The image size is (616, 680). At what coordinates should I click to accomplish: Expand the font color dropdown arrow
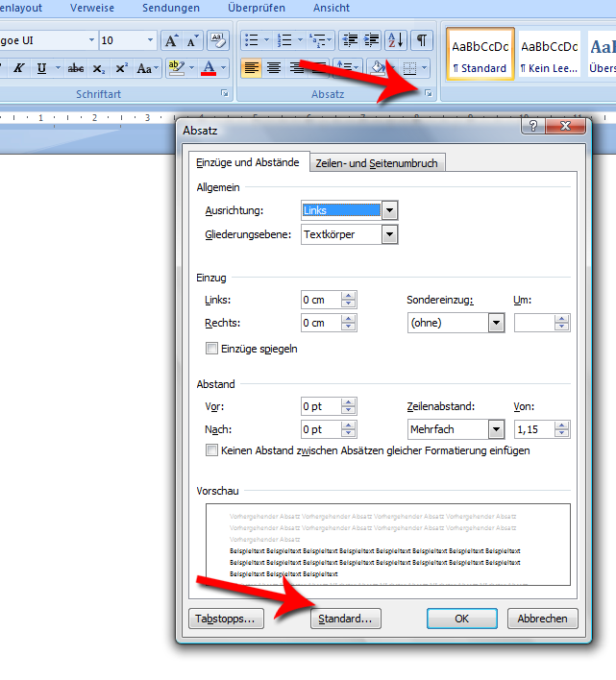[223, 68]
